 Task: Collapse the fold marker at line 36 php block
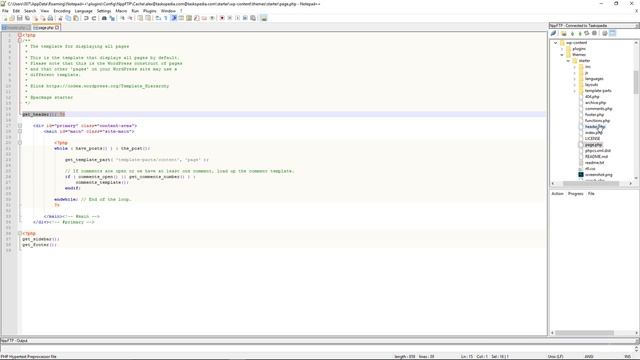click(x=20, y=233)
